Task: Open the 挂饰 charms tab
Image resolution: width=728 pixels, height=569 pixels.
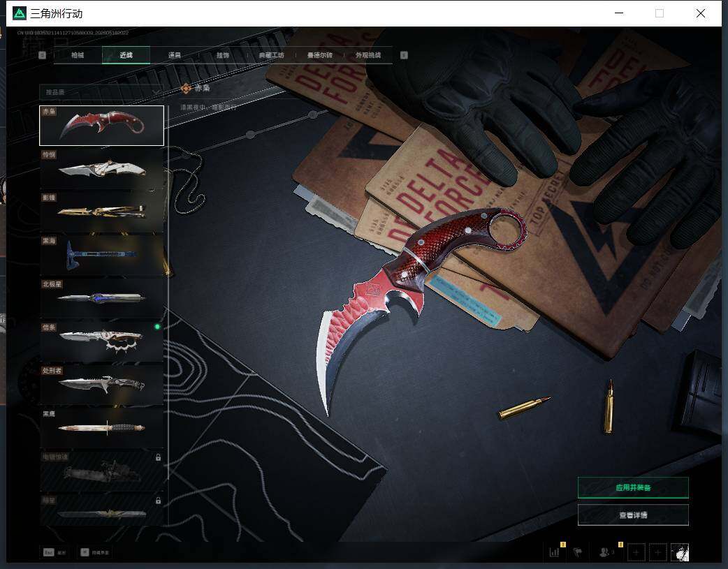Action: point(223,55)
